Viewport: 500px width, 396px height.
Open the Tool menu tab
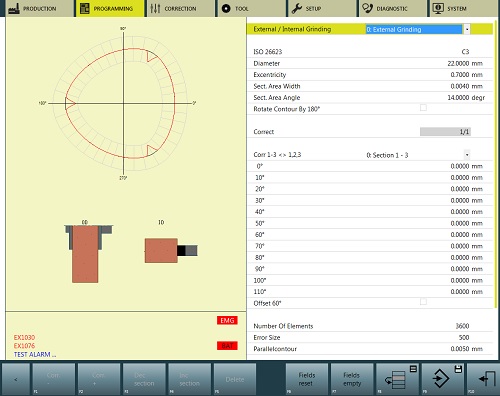(x=252, y=8)
